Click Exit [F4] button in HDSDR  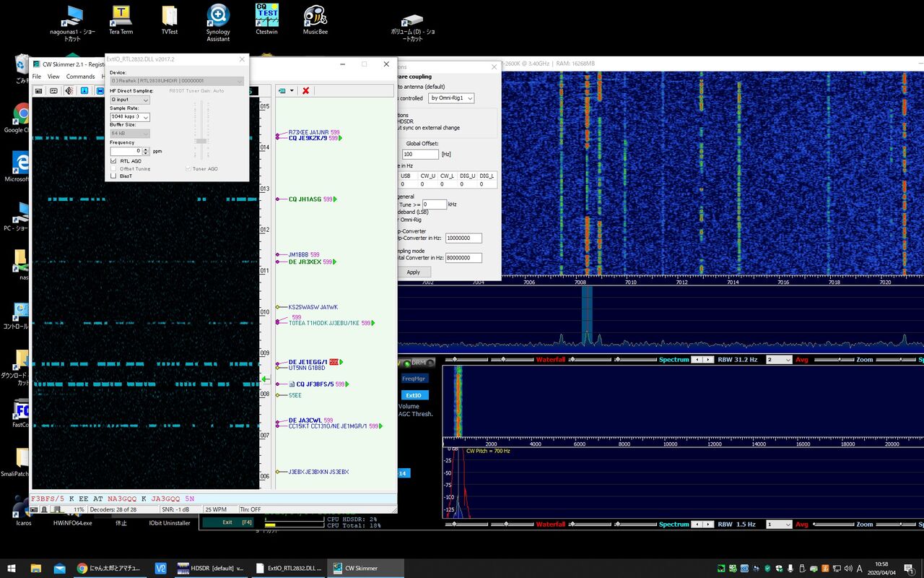point(227,522)
